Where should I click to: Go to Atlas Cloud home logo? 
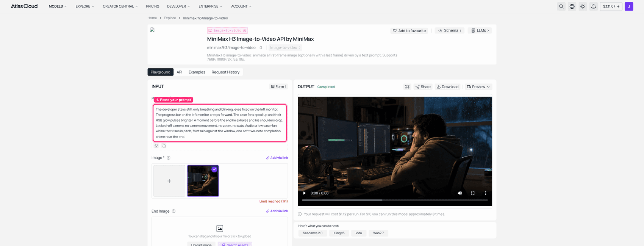coord(24,6)
